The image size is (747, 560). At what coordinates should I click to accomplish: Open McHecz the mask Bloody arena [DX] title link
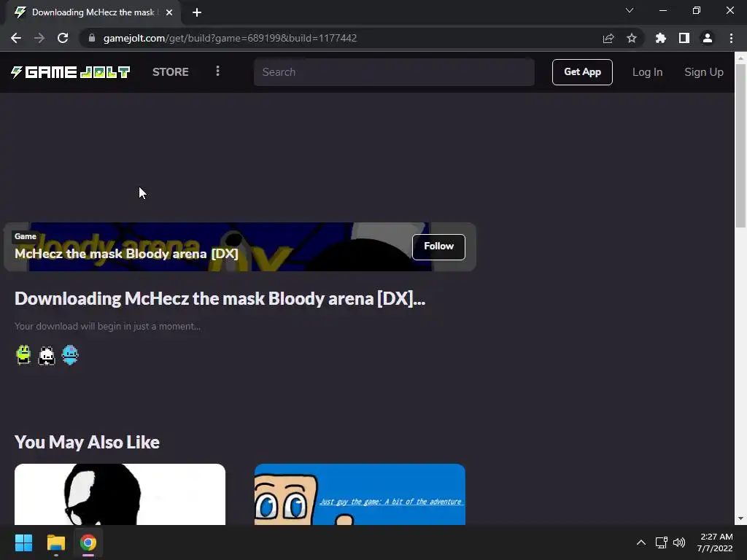126,253
